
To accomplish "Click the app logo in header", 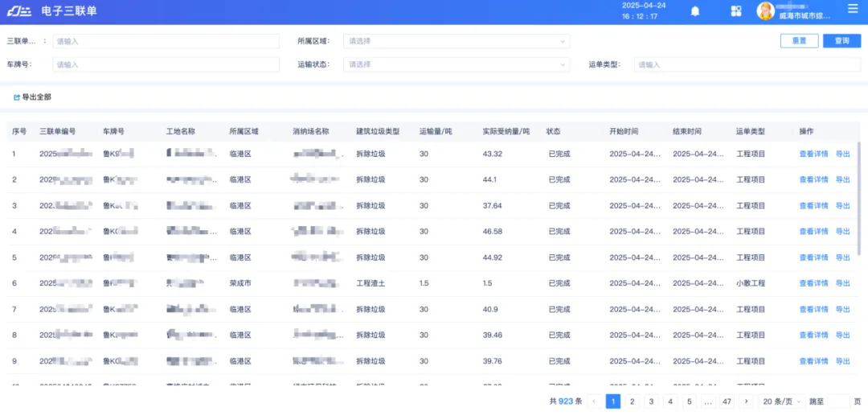I will pyautogui.click(x=18, y=10).
